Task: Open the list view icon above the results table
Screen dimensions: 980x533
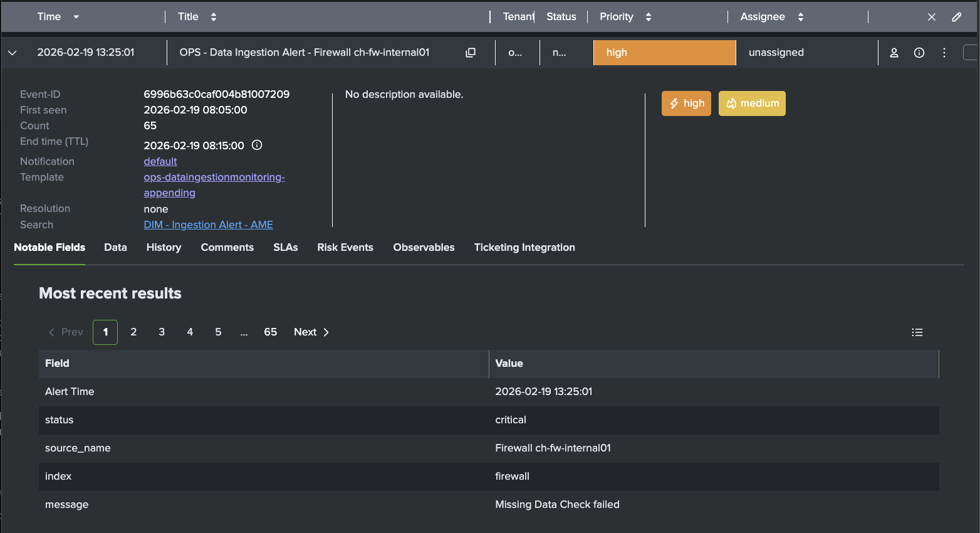Action: click(917, 332)
